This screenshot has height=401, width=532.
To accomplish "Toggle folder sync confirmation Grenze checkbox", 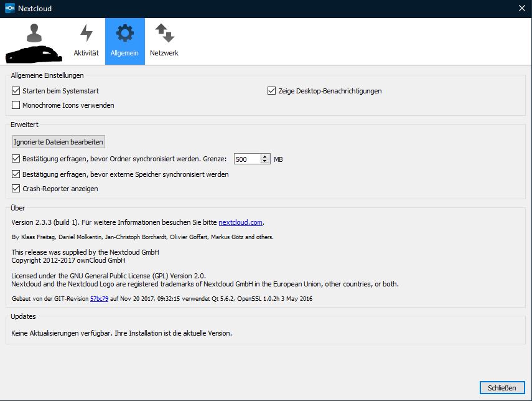I will [x=16, y=159].
